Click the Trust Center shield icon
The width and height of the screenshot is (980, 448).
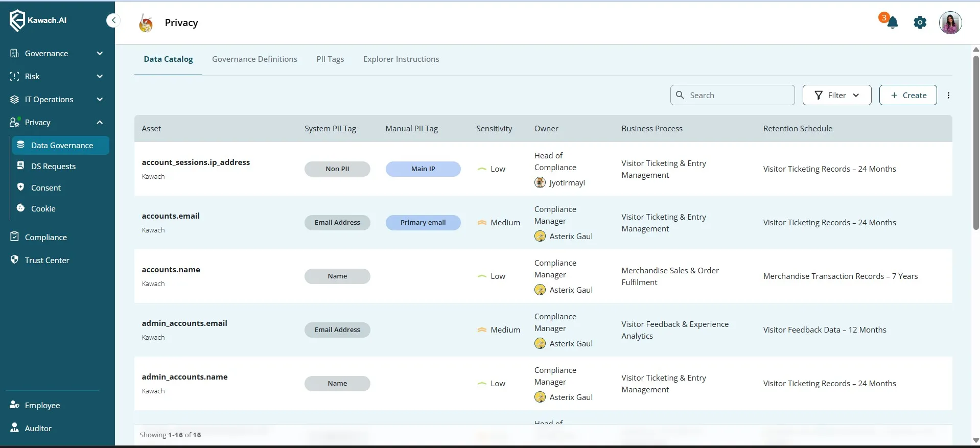point(14,260)
